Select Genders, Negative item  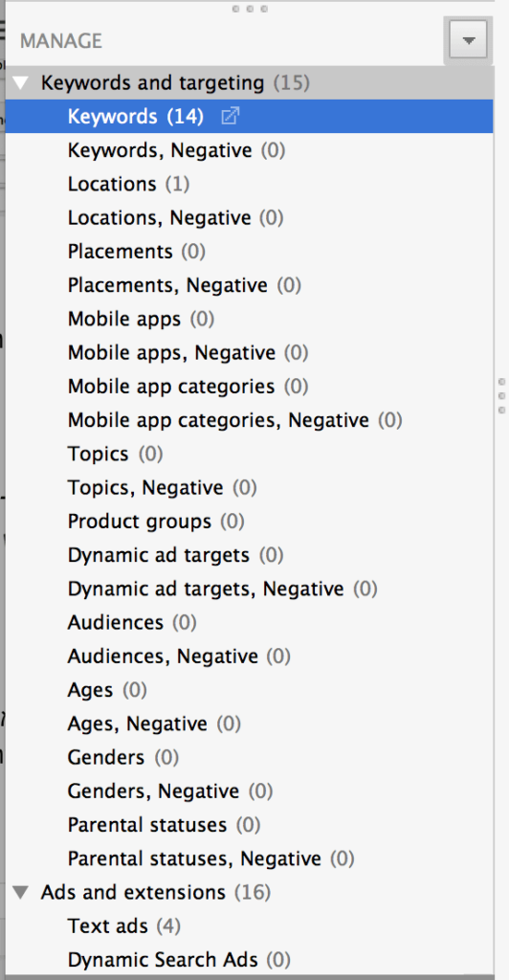pyautogui.click(x=249, y=791)
